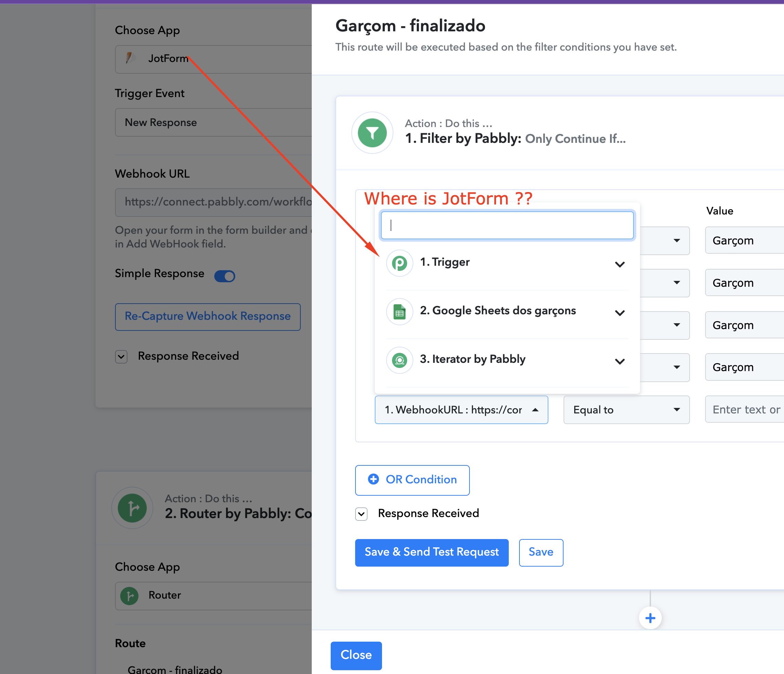Click the Iterator by Pabbly icon

click(x=399, y=360)
